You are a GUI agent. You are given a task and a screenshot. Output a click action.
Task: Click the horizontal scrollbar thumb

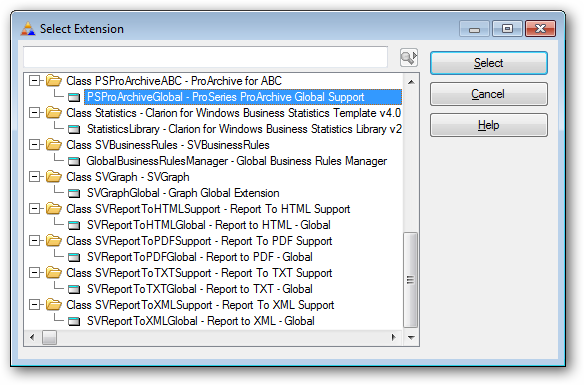[49, 337]
